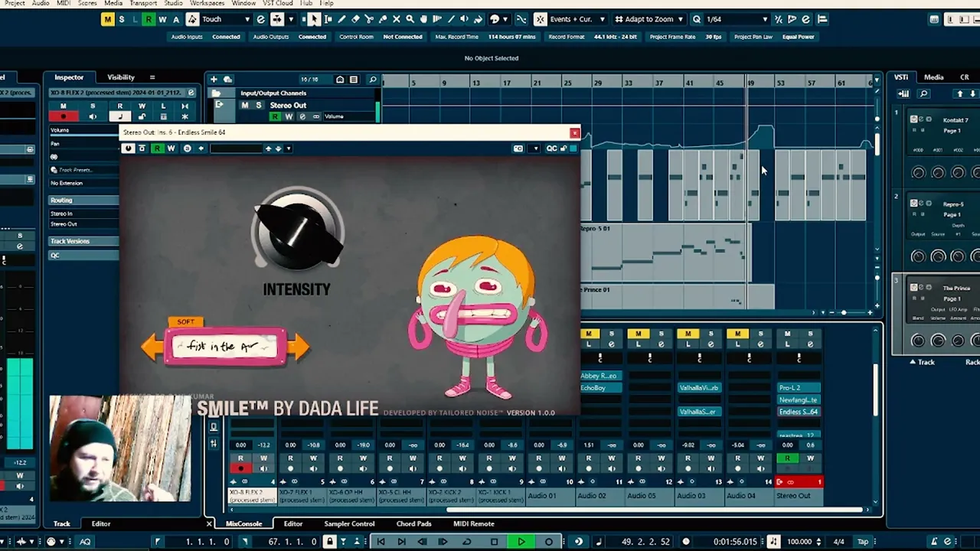Switch to the Chord Pads tab
Image resolution: width=980 pixels, height=551 pixels.
(x=413, y=524)
